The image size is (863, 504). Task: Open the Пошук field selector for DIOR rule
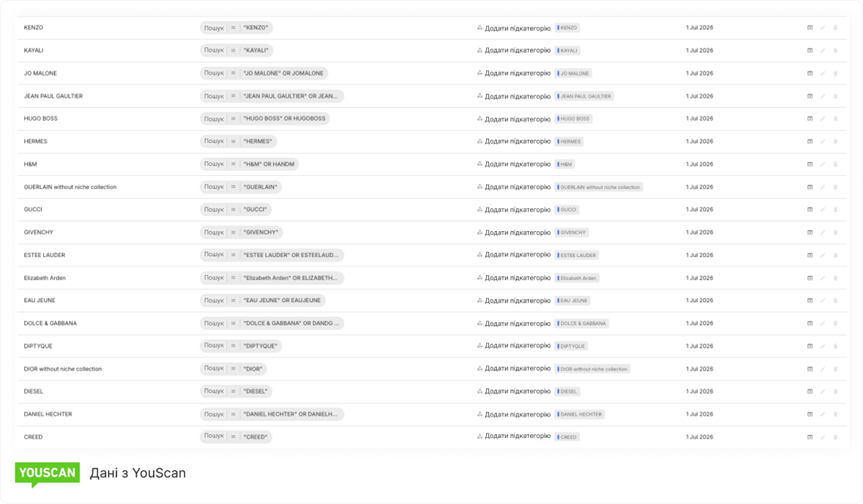point(214,369)
